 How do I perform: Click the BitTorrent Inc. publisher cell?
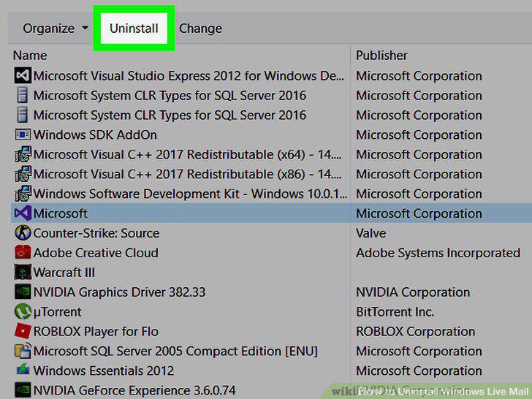click(x=395, y=312)
